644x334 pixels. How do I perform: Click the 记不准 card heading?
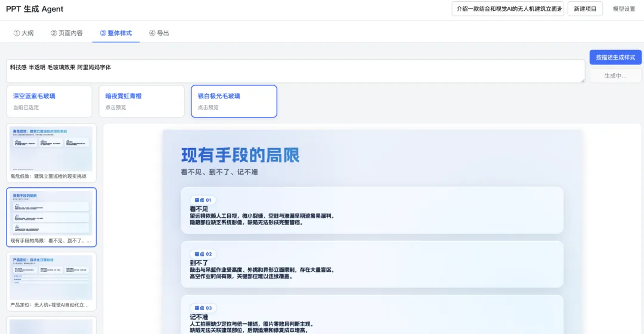pos(199,317)
